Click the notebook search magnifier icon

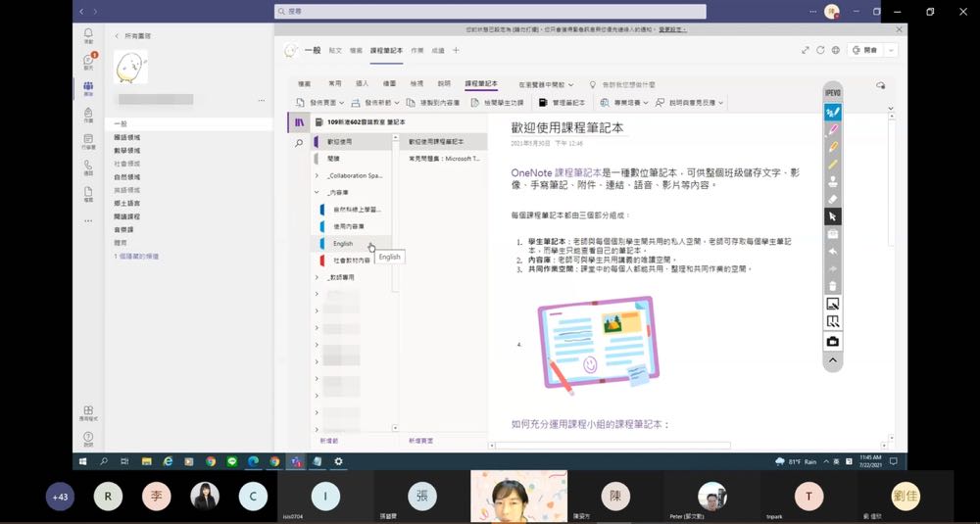coord(299,143)
